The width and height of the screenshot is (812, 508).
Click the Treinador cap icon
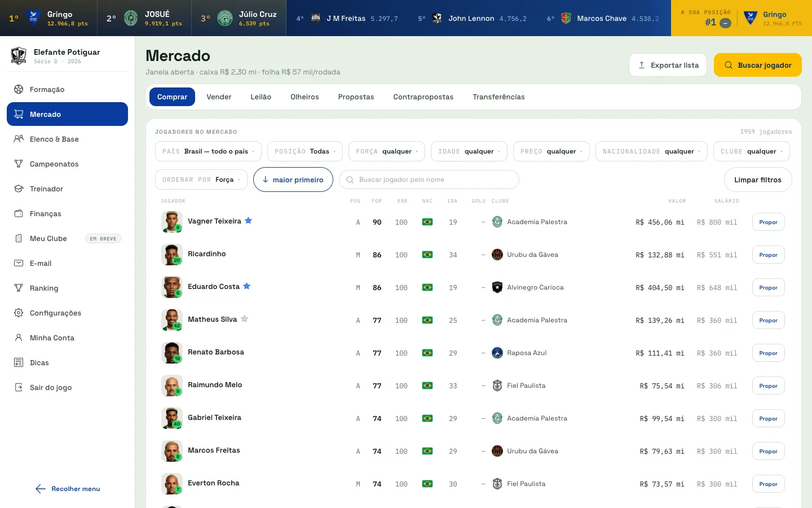pos(19,189)
